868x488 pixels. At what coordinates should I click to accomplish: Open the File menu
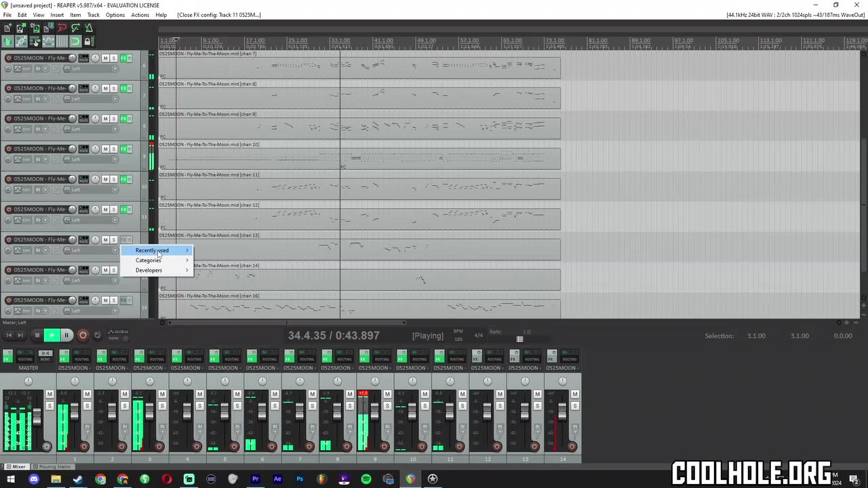[x=7, y=15]
